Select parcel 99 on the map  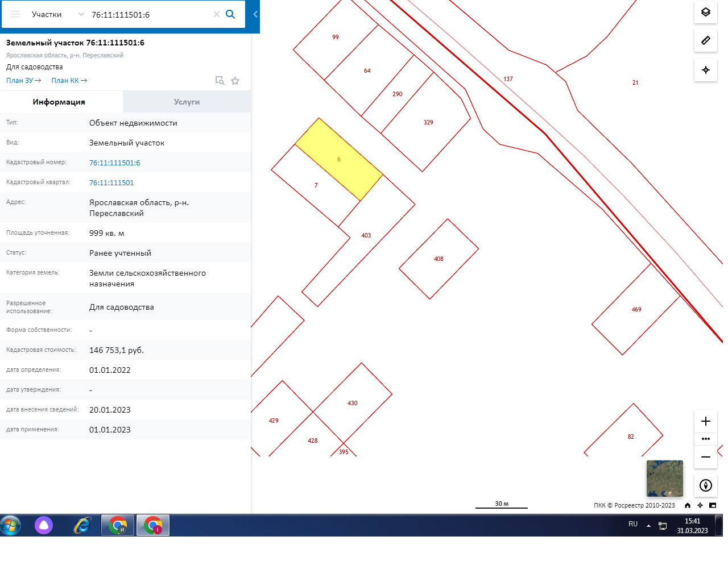336,37
